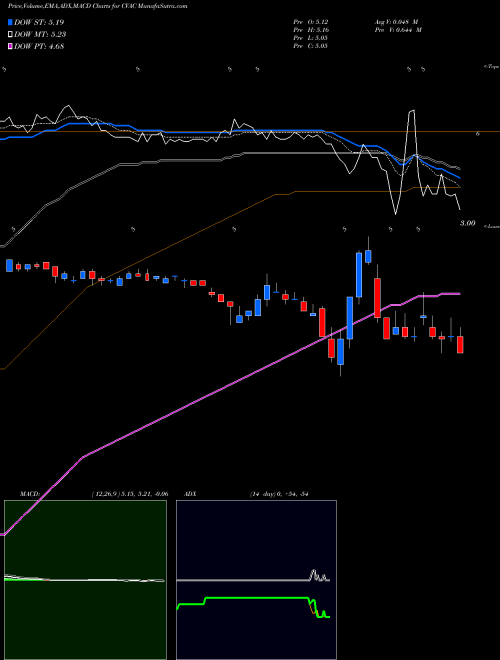
Task: Open the ADX indicator sub-chart
Action: [256, 580]
